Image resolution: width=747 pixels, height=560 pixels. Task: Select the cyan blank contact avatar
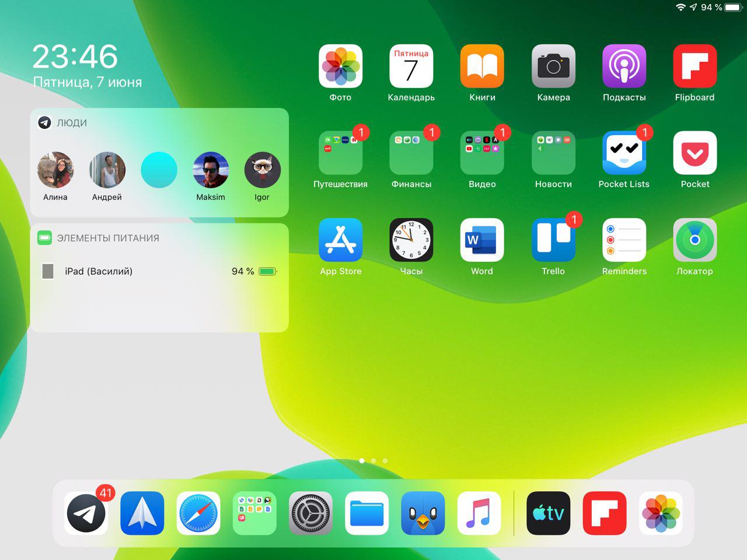(159, 170)
